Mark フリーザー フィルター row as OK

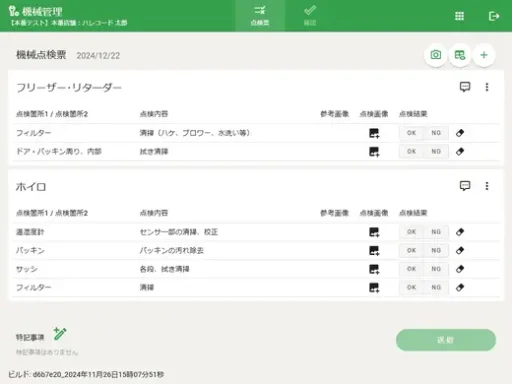(x=411, y=133)
